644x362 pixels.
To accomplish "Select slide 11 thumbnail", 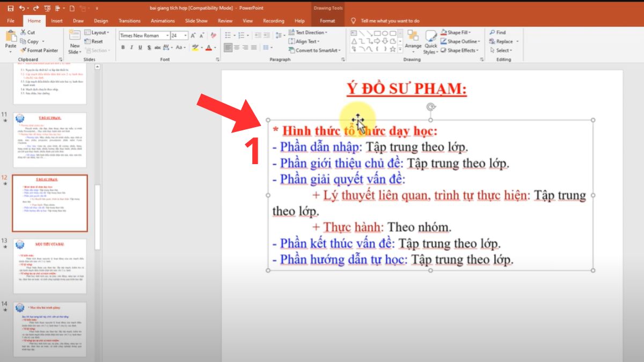I will (49, 139).
